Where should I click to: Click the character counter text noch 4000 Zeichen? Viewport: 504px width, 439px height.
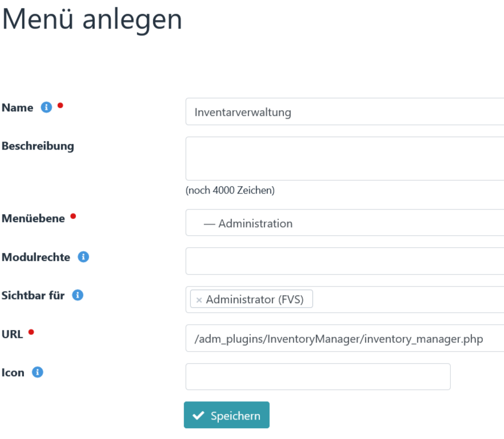[x=230, y=190]
